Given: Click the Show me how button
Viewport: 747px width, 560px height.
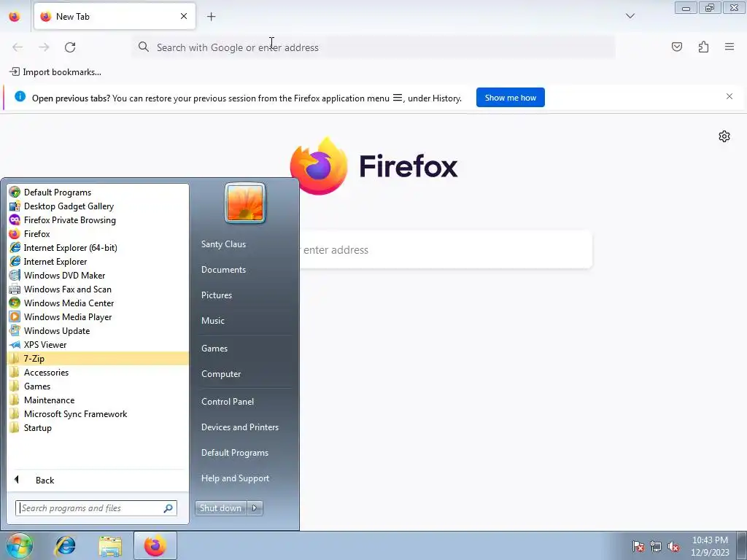Looking at the screenshot, I should 510,98.
